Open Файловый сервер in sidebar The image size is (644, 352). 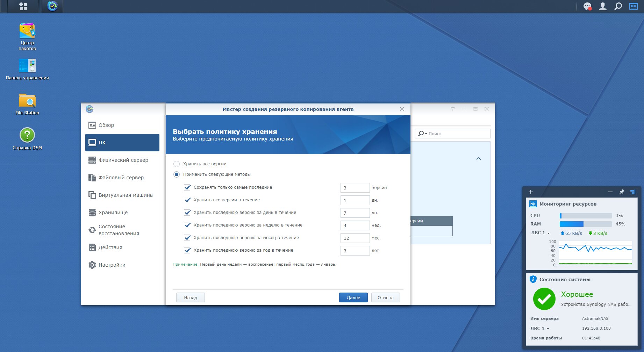(x=122, y=178)
